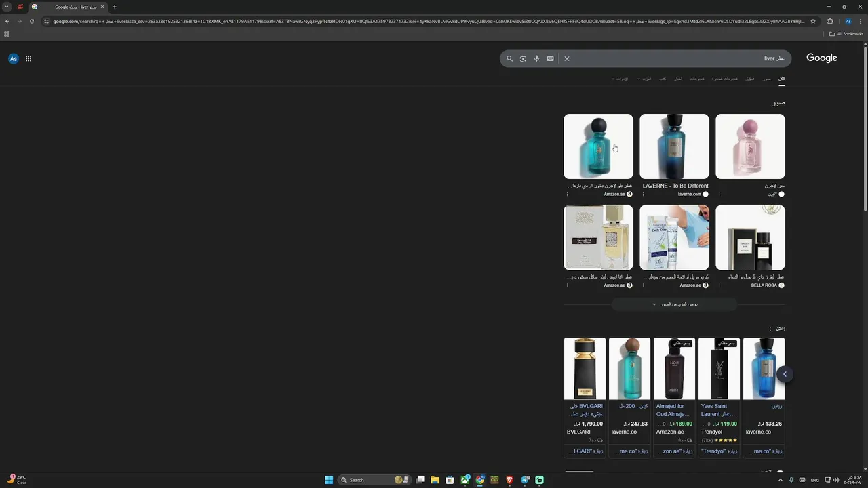Open the All Bookmarks folder
868x488 pixels.
[x=846, y=34]
